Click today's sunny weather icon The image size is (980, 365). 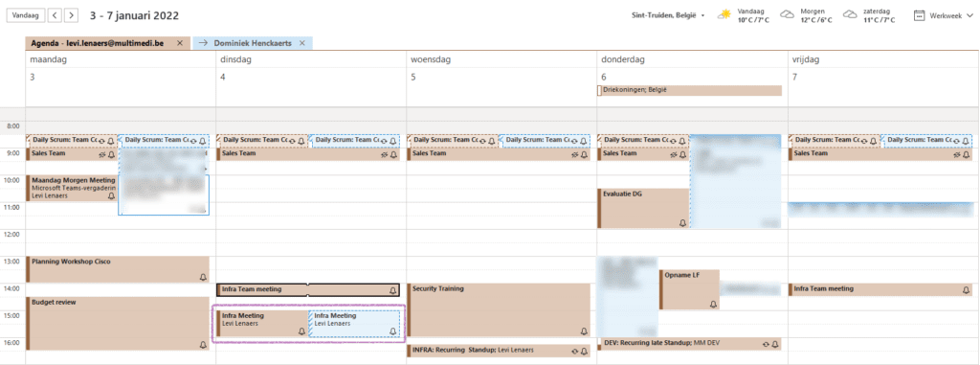(725, 15)
